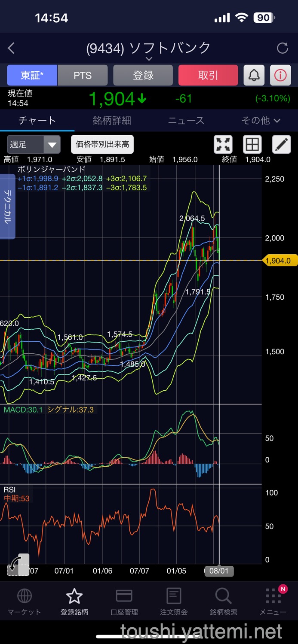Expand chevron under ソフトバンク title
The height and width of the screenshot is (644, 298).
tap(149, 59)
